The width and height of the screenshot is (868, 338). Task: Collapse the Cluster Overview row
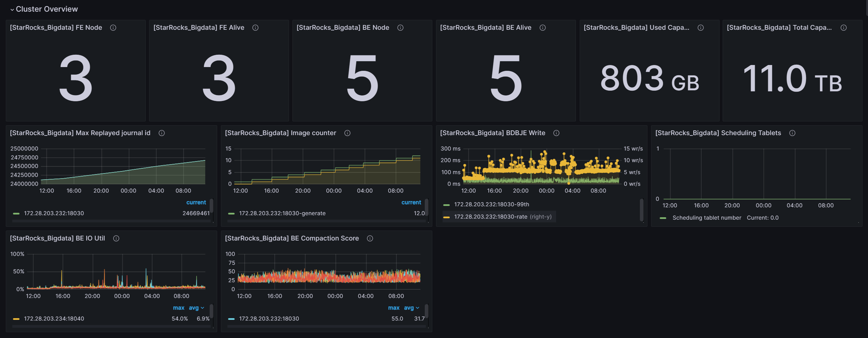coord(44,9)
